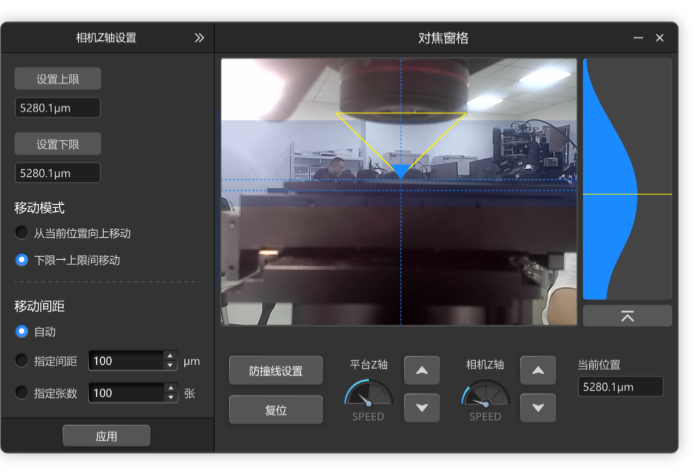Increase the 指定间距 value with stepper
This screenshot has width=700, height=475.
click(x=170, y=356)
